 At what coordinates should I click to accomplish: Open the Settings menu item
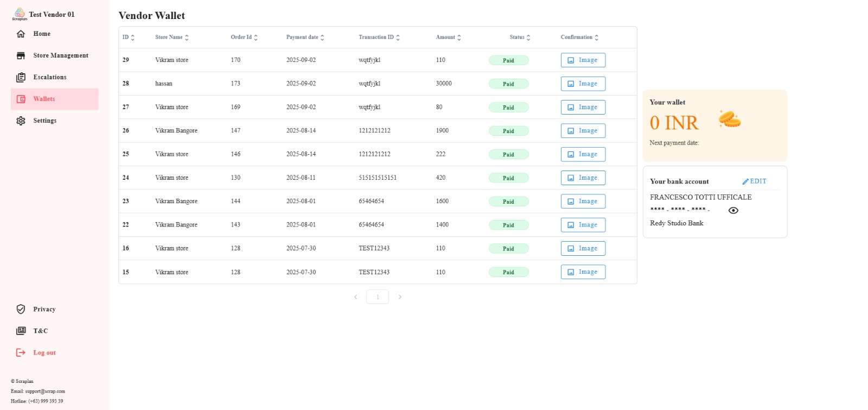55,121
